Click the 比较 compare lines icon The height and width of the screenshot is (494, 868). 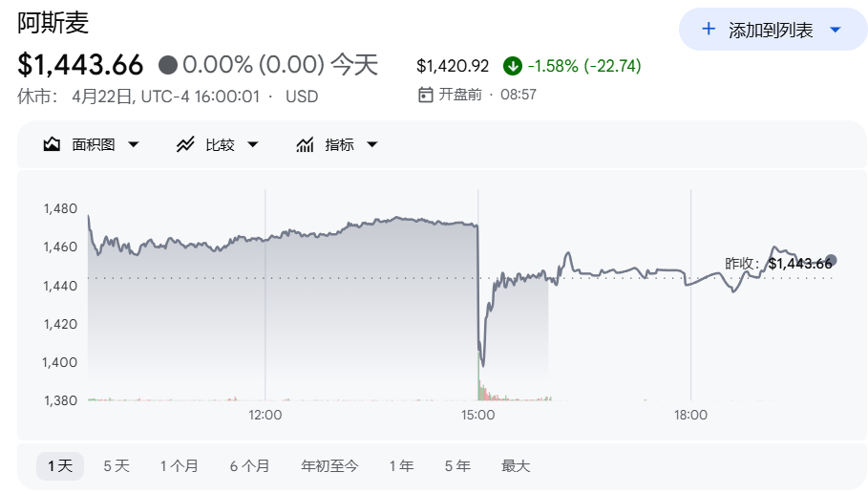click(185, 144)
